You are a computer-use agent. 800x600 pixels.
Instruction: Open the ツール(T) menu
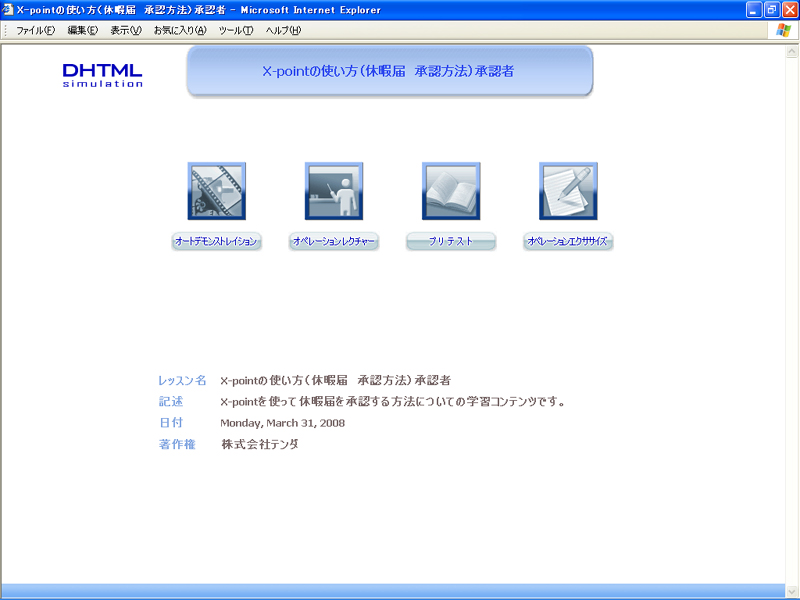236,31
